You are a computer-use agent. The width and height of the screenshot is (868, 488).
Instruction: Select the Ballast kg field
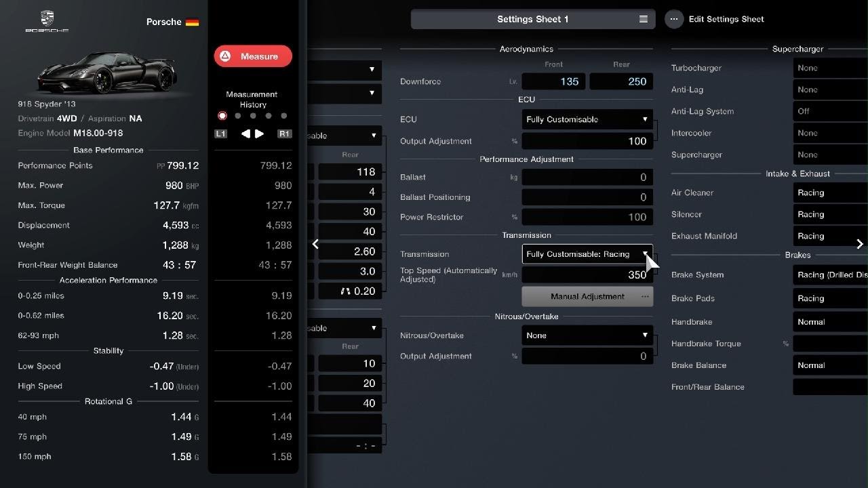click(x=587, y=177)
